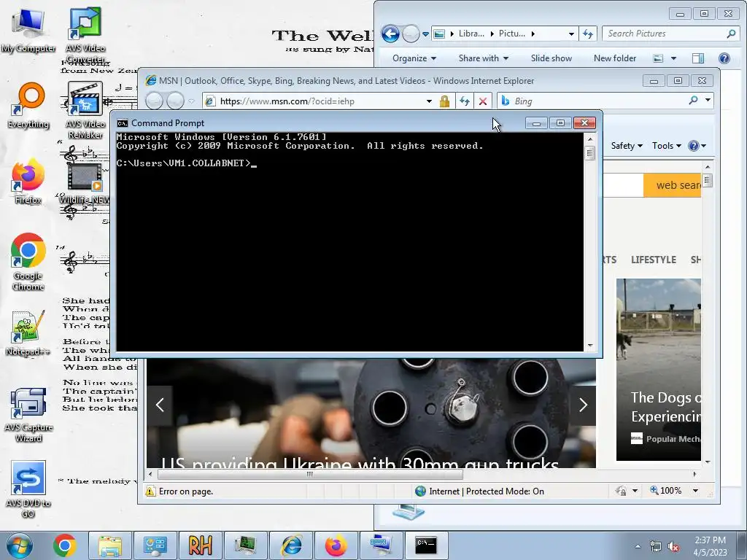The width and height of the screenshot is (747, 560).
Task: Click Command Prompt scroll down arrow
Action: (x=590, y=346)
